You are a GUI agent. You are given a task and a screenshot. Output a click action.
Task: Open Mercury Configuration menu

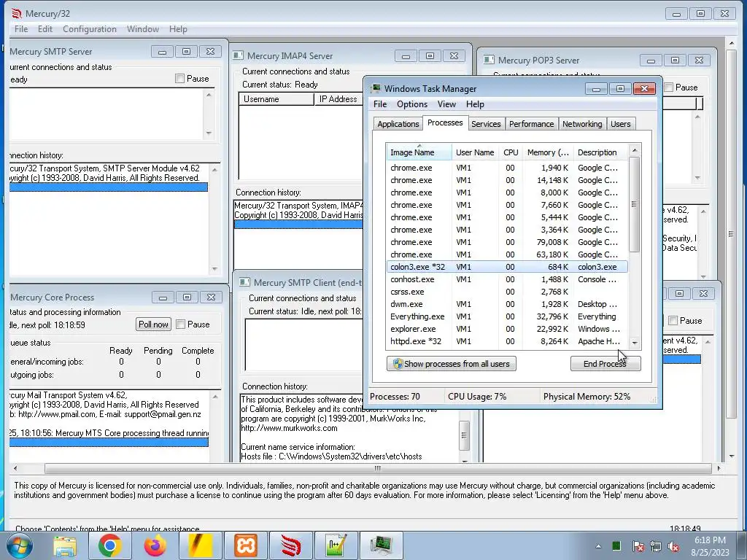coord(90,29)
